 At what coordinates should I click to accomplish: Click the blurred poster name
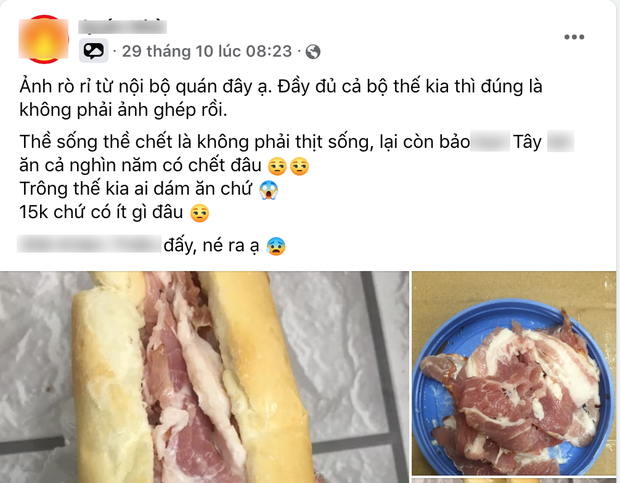(122, 26)
